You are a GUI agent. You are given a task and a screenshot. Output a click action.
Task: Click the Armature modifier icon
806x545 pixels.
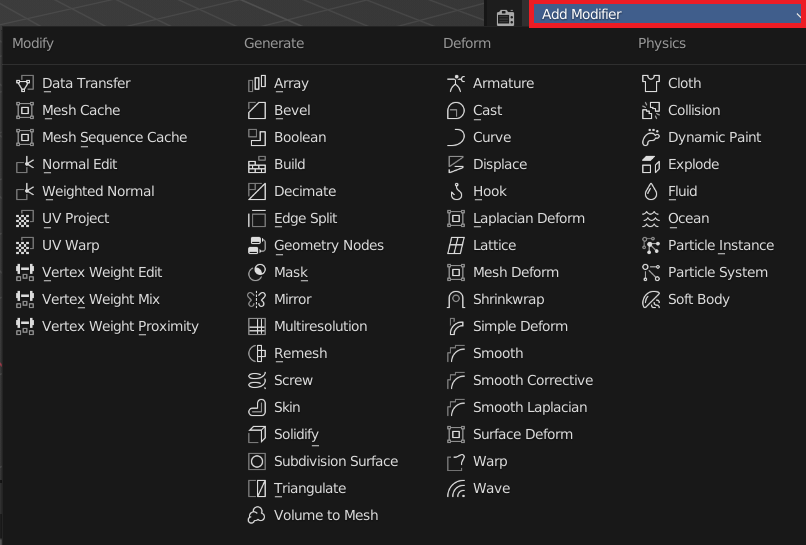click(x=456, y=84)
